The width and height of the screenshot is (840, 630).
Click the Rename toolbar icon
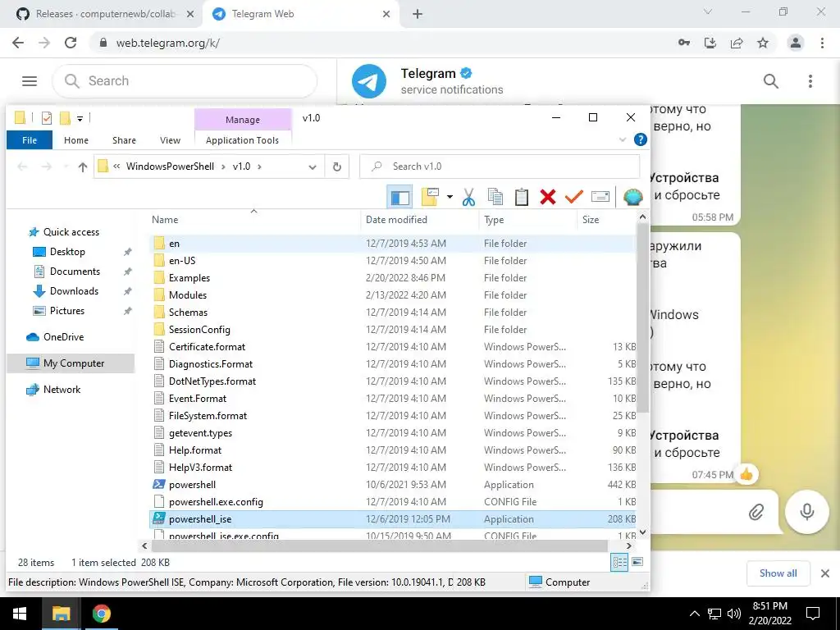click(600, 197)
